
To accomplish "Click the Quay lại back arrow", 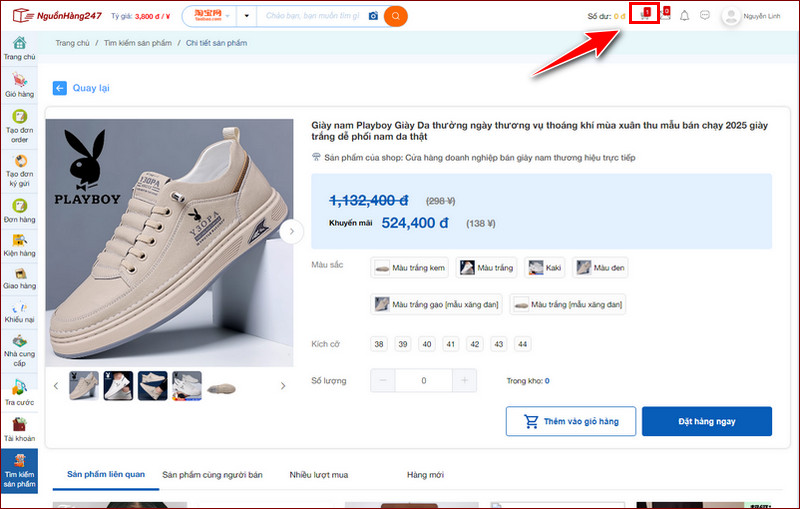I will pos(60,88).
